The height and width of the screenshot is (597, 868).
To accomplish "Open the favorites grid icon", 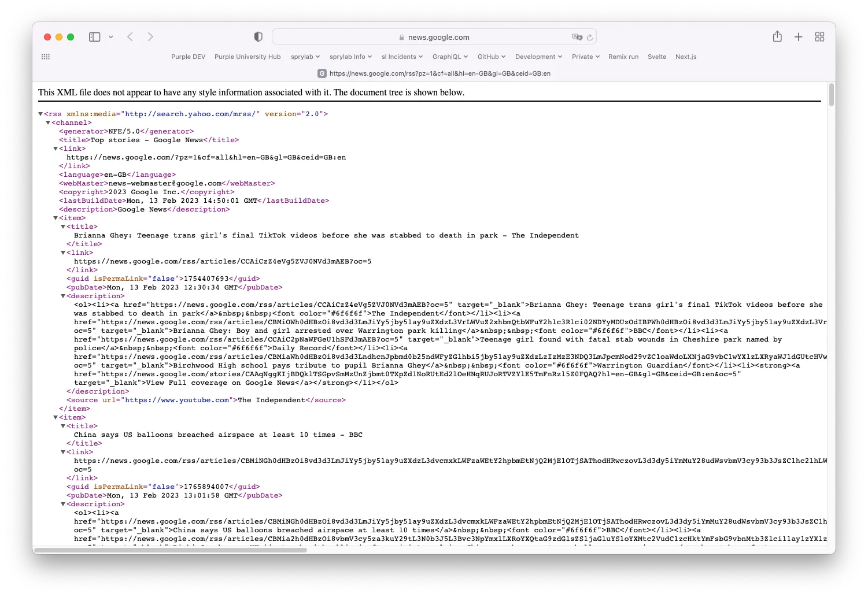I will (x=46, y=57).
